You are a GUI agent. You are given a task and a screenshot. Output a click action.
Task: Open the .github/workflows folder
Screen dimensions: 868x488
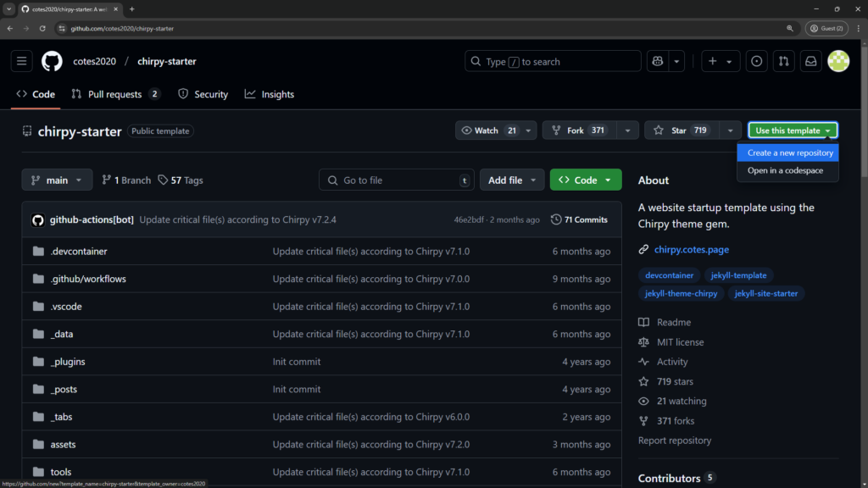88,279
